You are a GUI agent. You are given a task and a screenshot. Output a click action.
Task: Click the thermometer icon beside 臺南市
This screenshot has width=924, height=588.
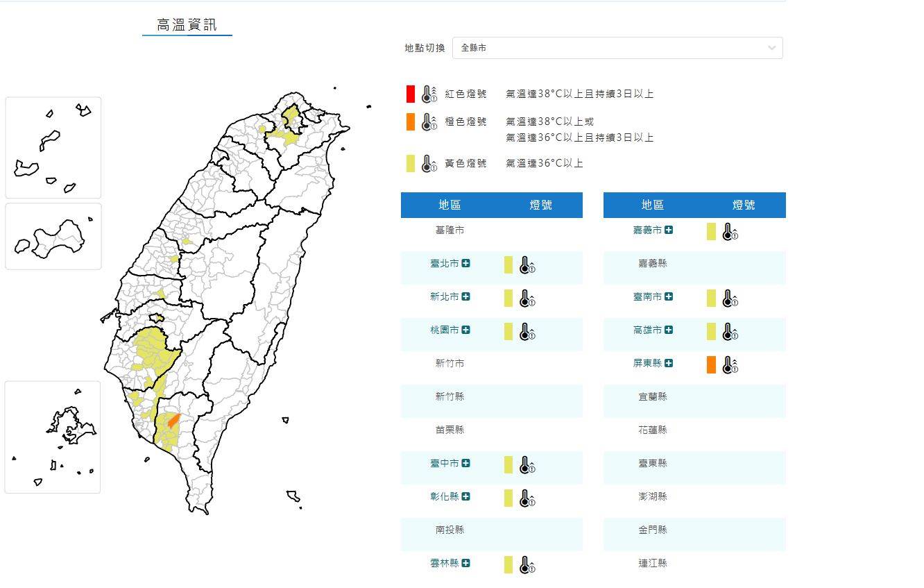(730, 298)
